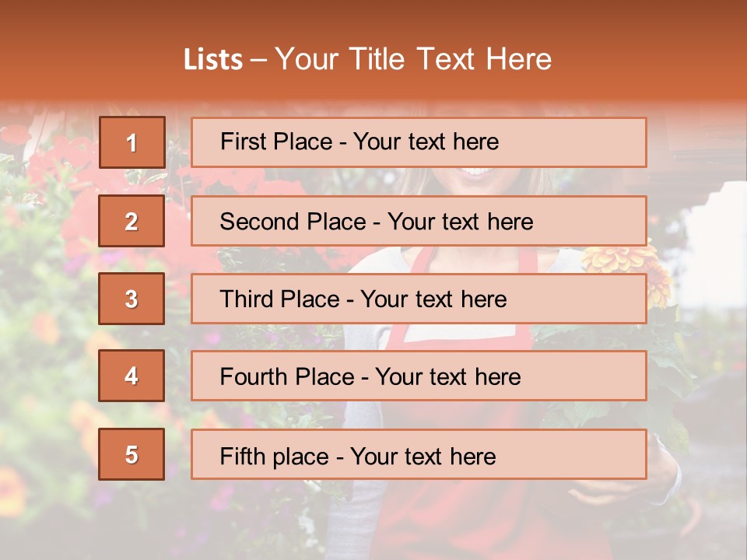747x560 pixels.
Task: Select the number 2 square
Action: (x=132, y=221)
